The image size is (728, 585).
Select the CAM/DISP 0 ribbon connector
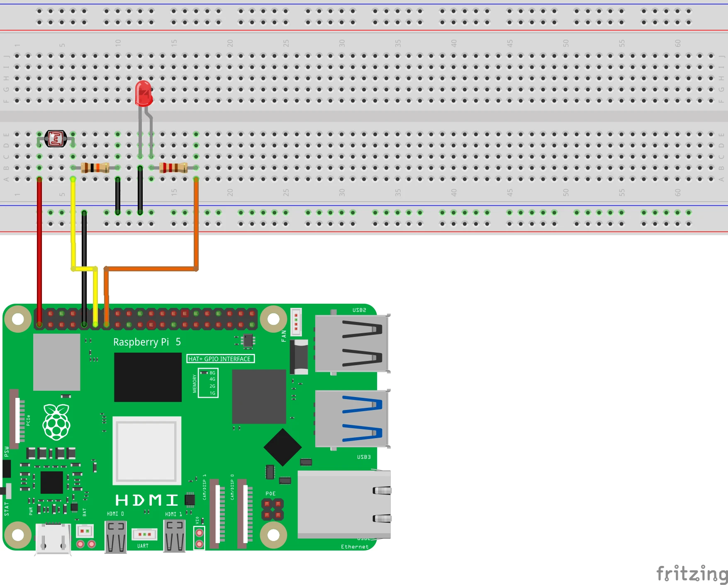tap(245, 514)
